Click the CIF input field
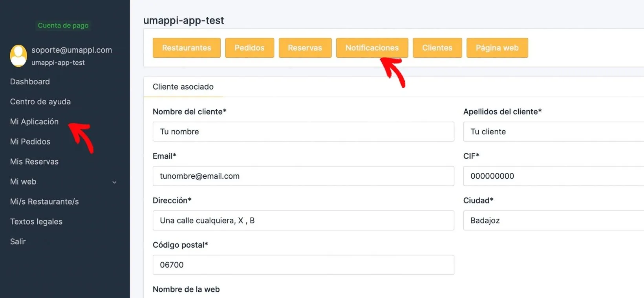 click(554, 176)
